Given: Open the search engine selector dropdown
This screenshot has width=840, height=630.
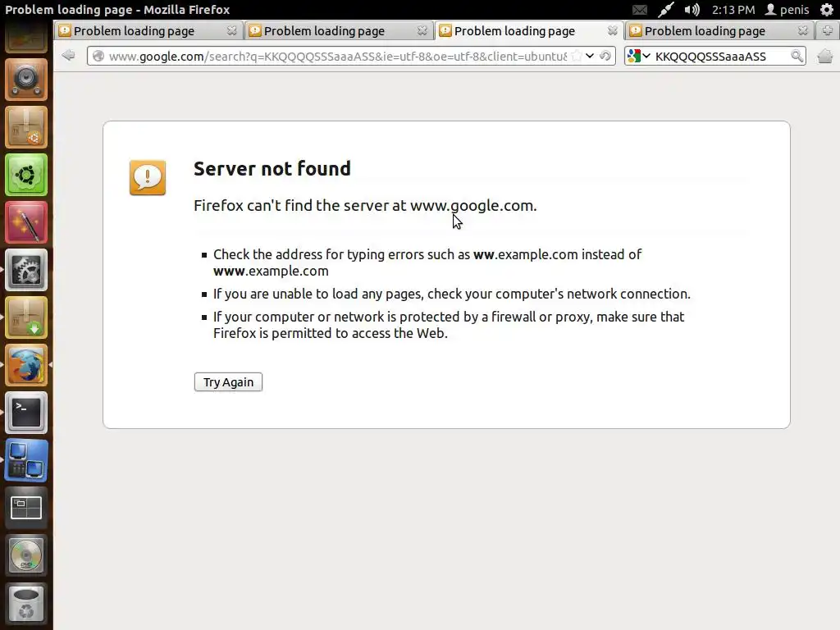Looking at the screenshot, I should click(x=638, y=56).
